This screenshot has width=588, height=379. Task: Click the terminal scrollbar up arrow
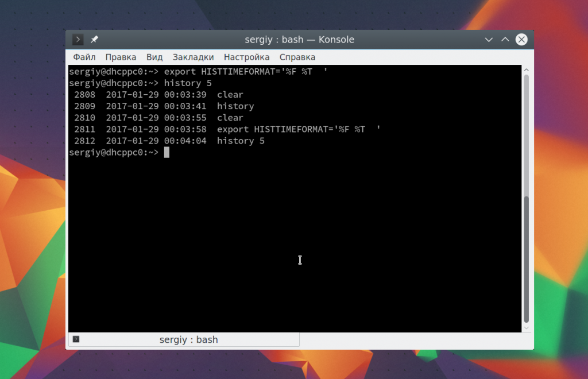(527, 69)
